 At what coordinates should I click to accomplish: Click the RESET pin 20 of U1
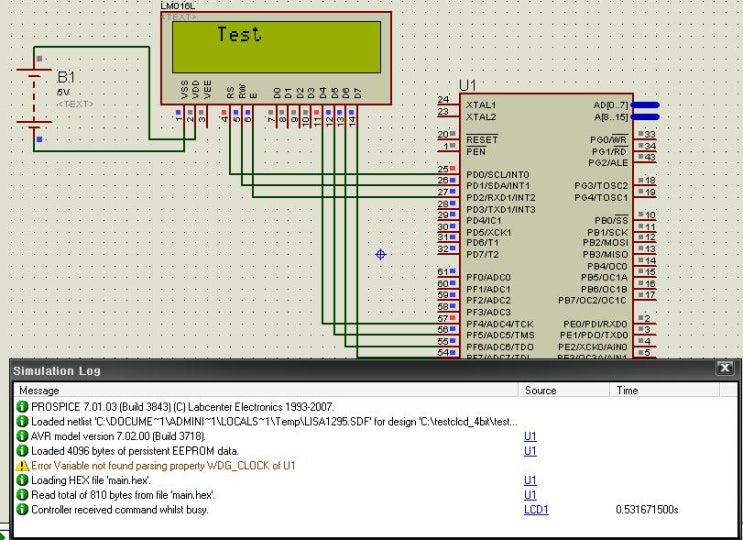click(x=448, y=135)
